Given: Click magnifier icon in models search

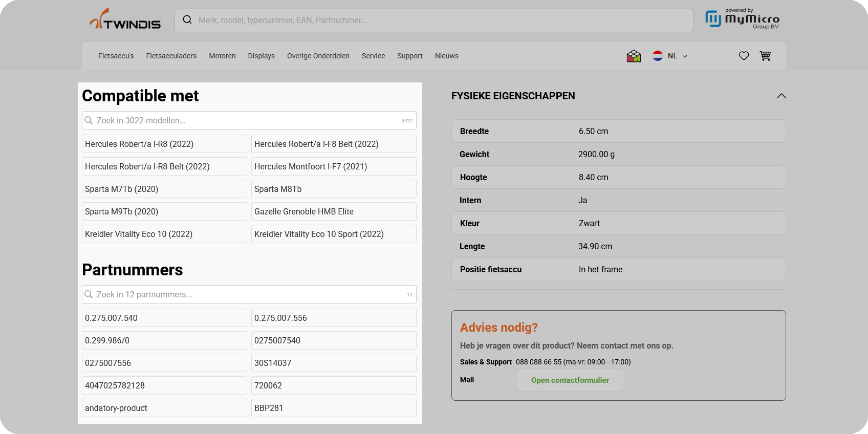Looking at the screenshot, I should click(89, 120).
